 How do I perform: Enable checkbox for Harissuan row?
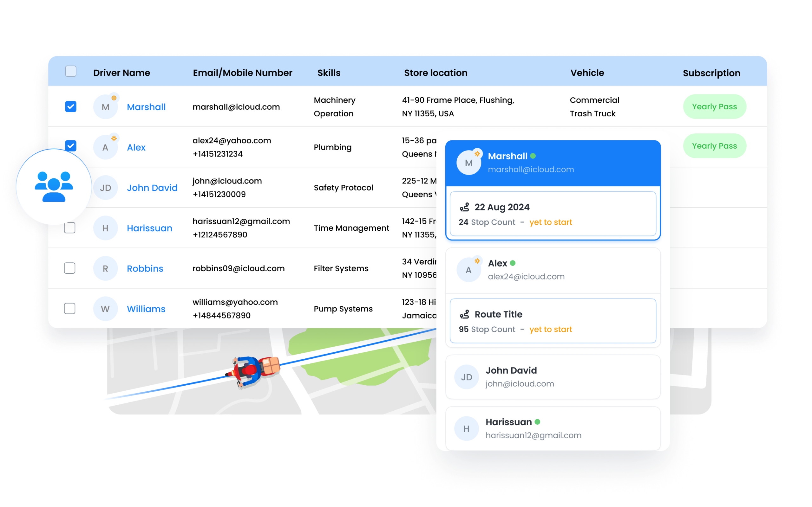69,227
